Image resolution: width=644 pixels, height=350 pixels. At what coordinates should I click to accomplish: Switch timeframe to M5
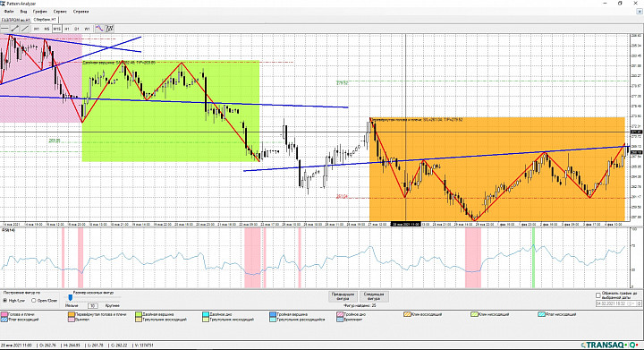pyautogui.click(x=47, y=29)
